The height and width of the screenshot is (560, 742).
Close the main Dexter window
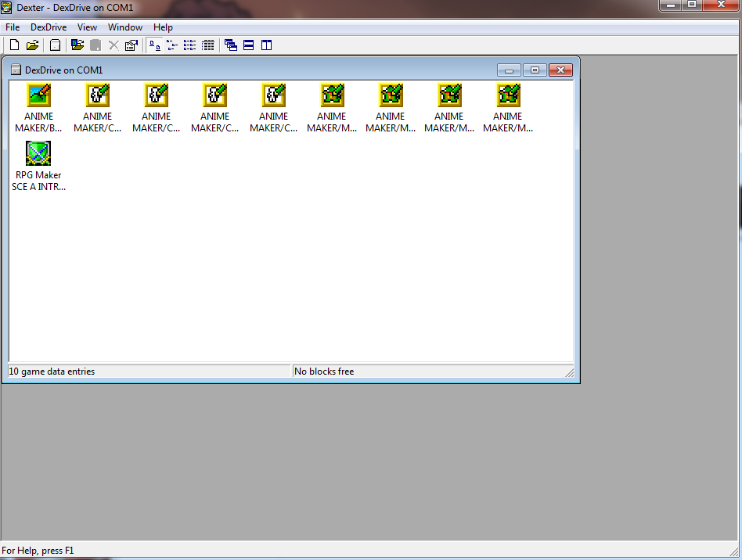click(721, 5)
